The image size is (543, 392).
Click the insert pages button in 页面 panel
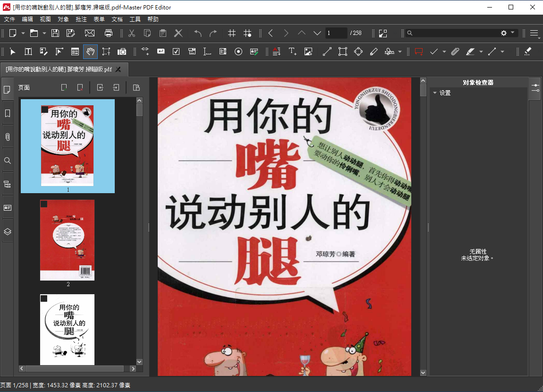(64, 88)
